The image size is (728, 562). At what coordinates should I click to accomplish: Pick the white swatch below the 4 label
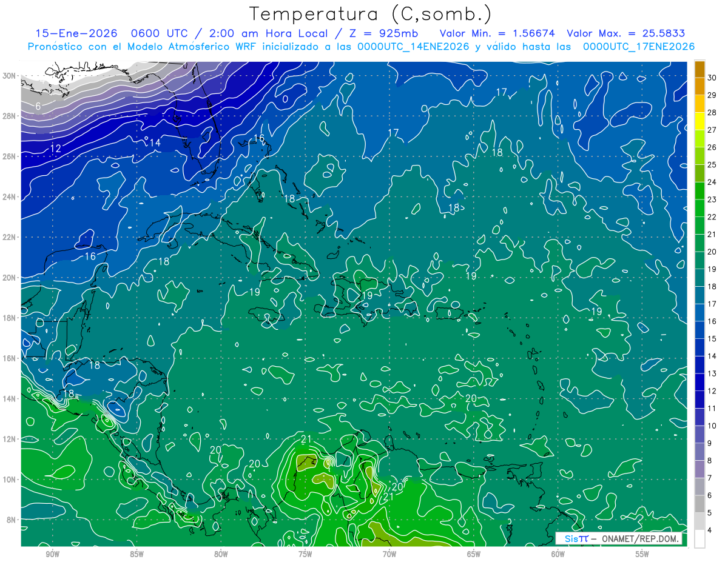click(x=699, y=539)
